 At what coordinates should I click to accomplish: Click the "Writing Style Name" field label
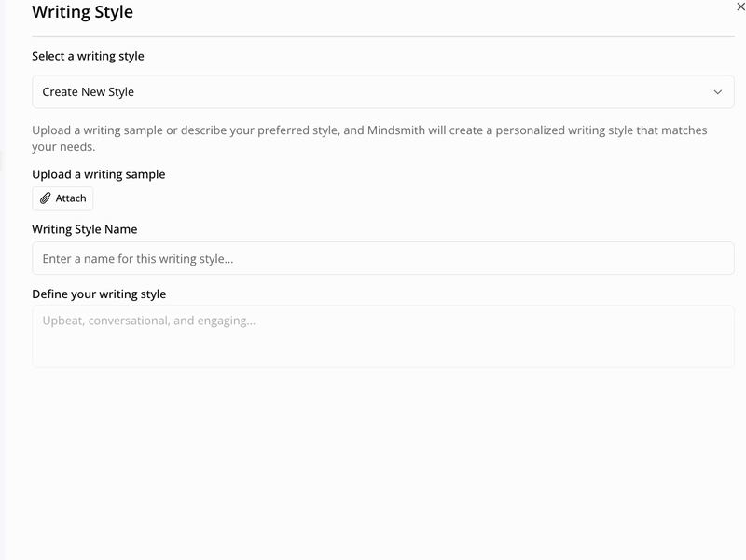[85, 229]
